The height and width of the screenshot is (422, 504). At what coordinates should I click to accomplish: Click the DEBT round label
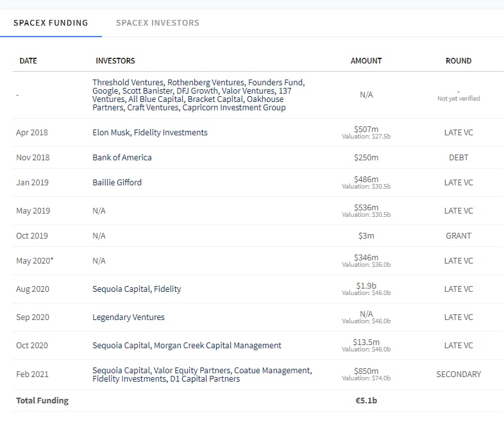(458, 157)
